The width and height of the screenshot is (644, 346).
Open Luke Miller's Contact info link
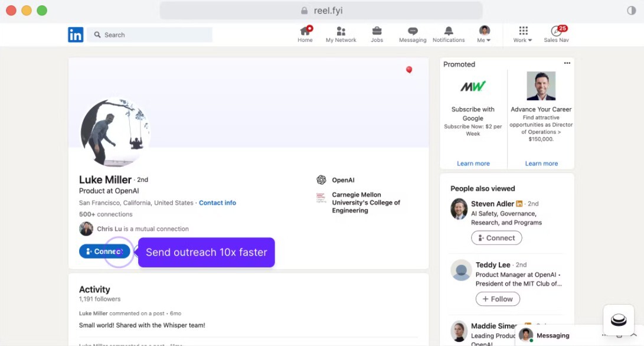click(217, 203)
